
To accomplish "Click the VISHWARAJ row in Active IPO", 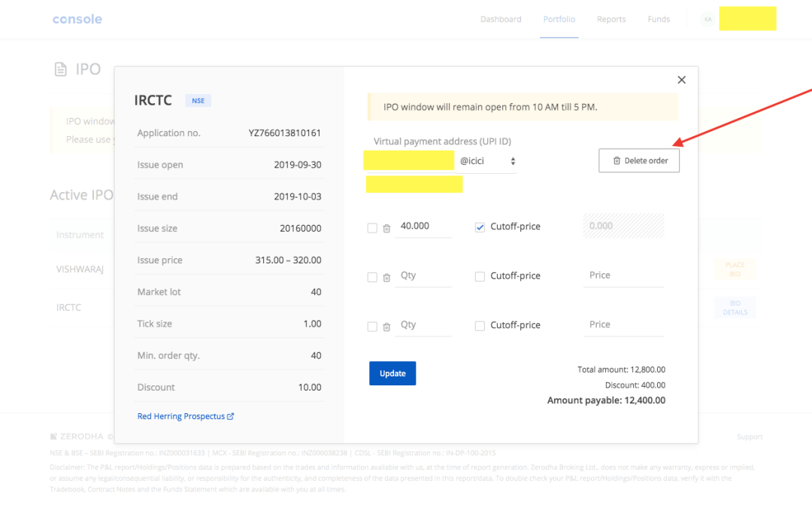I will coord(80,269).
